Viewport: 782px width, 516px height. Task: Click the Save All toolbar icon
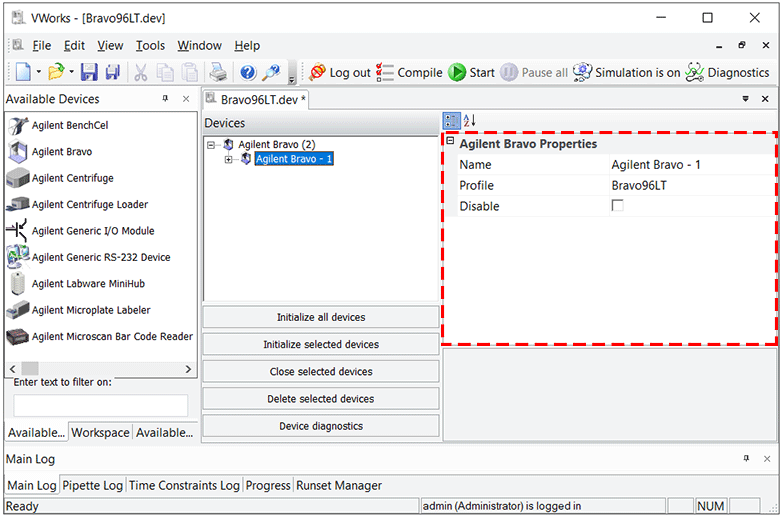113,72
